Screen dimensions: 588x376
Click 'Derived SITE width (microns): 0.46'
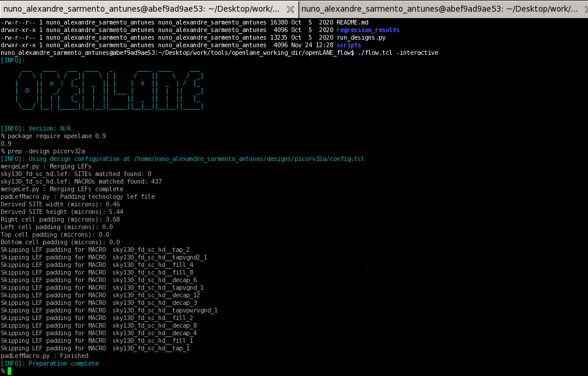click(x=60, y=204)
